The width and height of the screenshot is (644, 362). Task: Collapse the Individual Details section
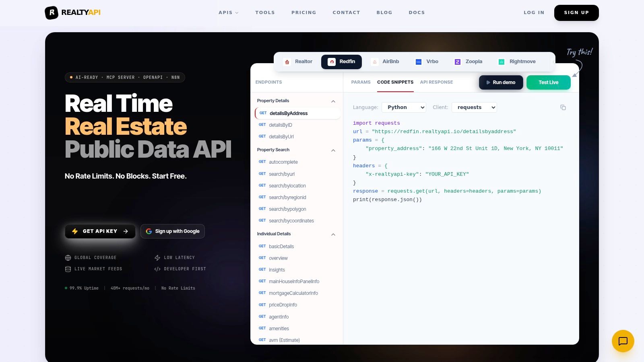click(x=296, y=234)
